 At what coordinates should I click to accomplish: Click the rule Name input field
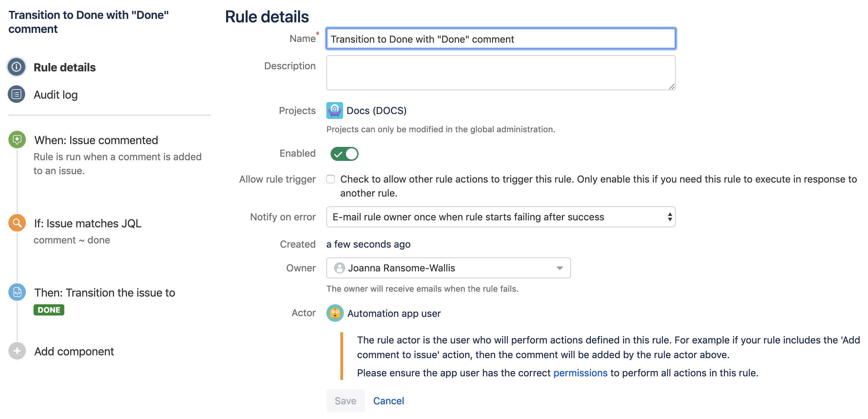point(500,39)
